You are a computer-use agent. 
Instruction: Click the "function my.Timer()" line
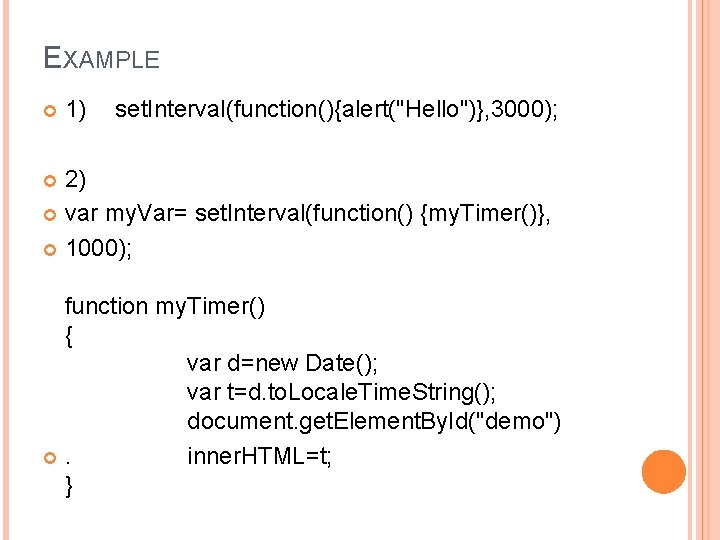tap(165, 306)
